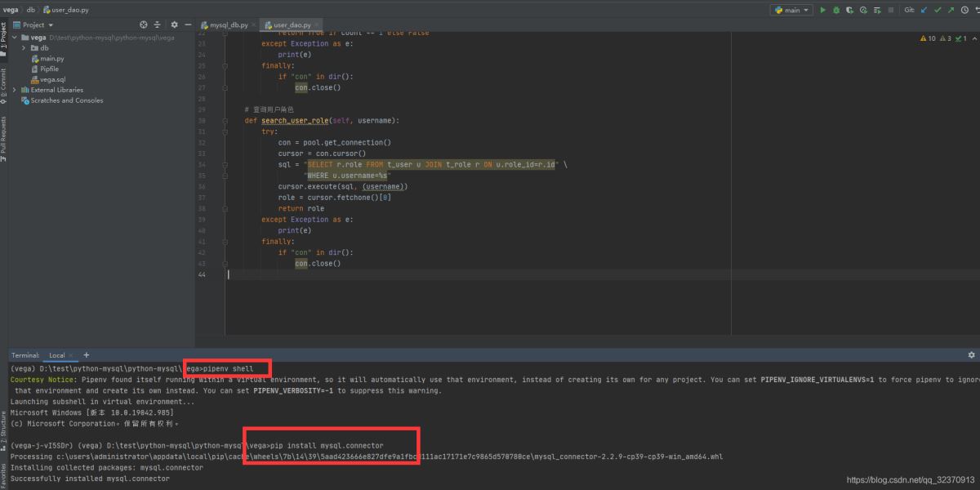The image size is (980, 490).
Task: Run the main configuration with green play icon
Action: [x=823, y=10]
